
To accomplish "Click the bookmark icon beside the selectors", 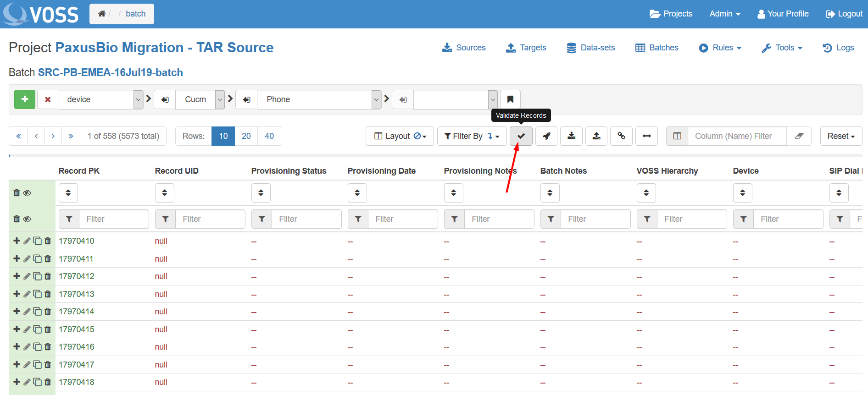I will point(510,99).
